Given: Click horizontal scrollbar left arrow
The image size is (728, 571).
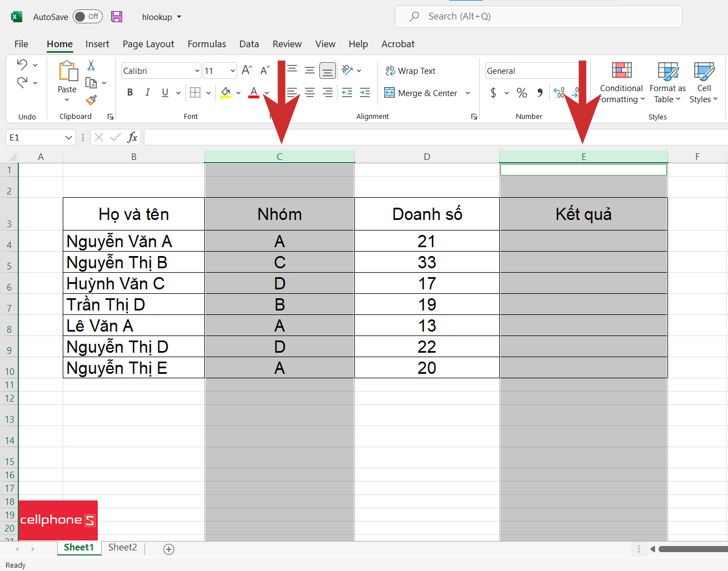Looking at the screenshot, I should [x=653, y=549].
